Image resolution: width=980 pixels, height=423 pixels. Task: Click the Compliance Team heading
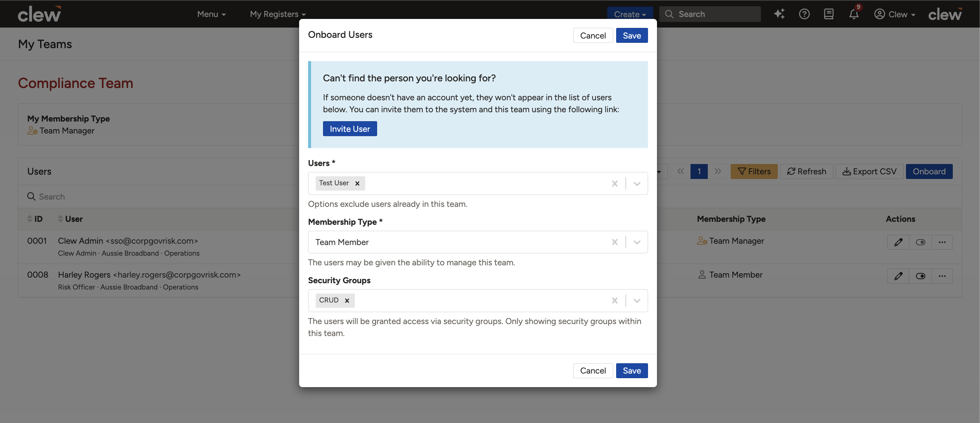click(x=76, y=83)
